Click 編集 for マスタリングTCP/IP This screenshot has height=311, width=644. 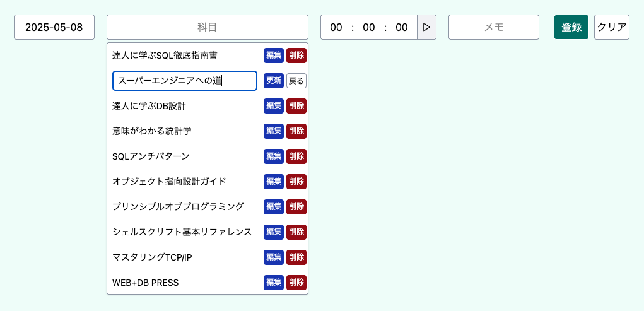pos(274,257)
